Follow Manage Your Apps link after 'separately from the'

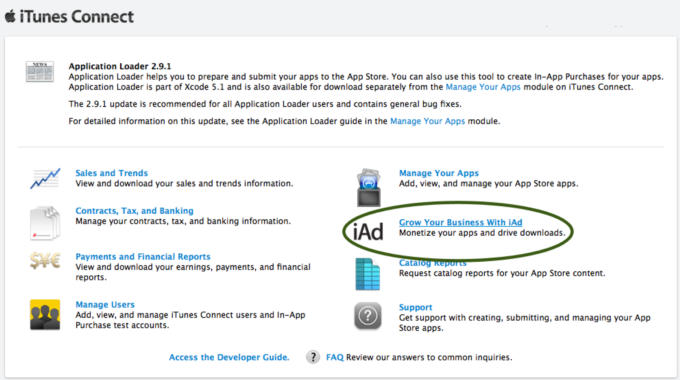coord(483,87)
